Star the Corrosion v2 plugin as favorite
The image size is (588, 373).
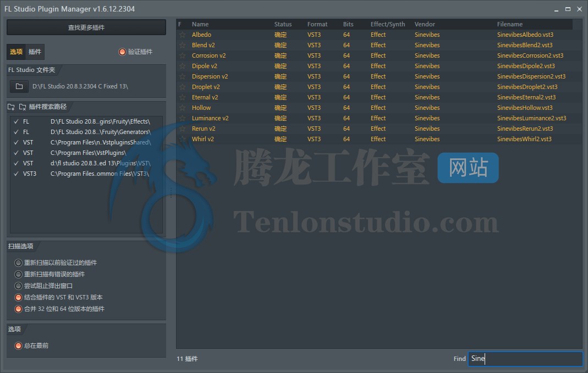pos(182,55)
